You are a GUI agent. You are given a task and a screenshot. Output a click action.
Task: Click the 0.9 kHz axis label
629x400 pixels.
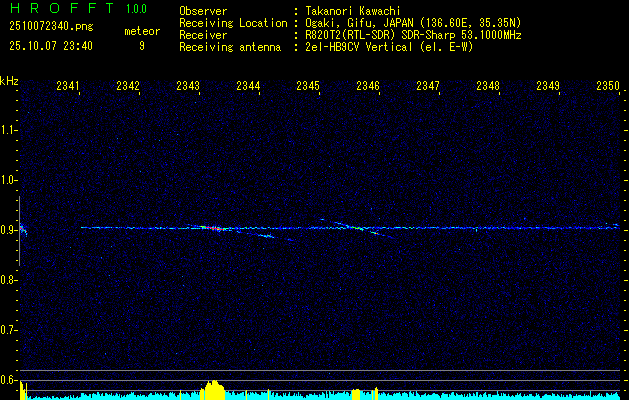pyautogui.click(x=8, y=230)
